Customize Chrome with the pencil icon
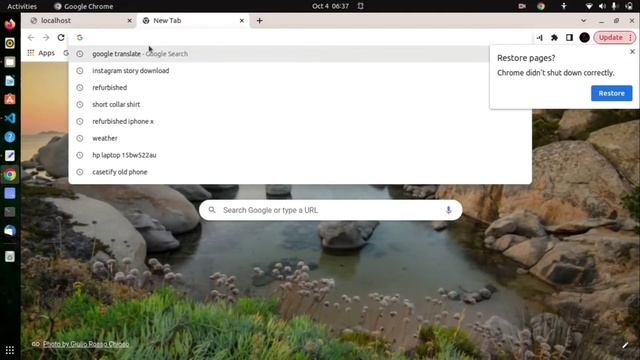The height and width of the screenshot is (360, 640). pos(625,345)
